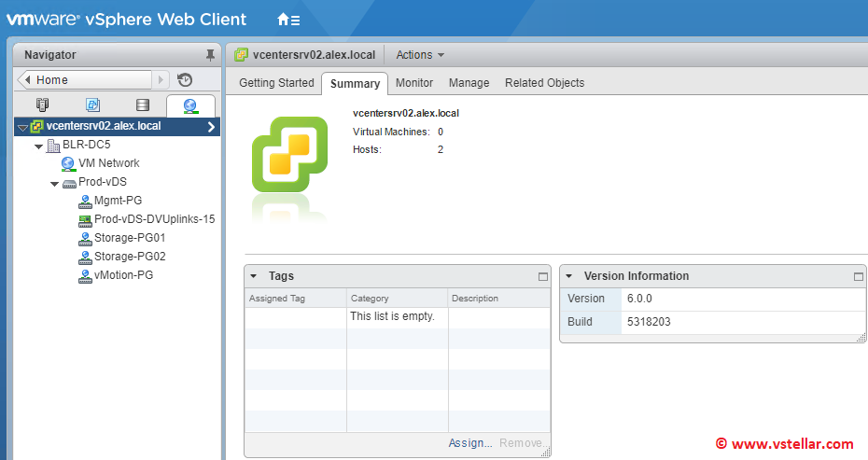Collapse the Tags section triangle
This screenshot has height=460, width=868.
click(254, 277)
